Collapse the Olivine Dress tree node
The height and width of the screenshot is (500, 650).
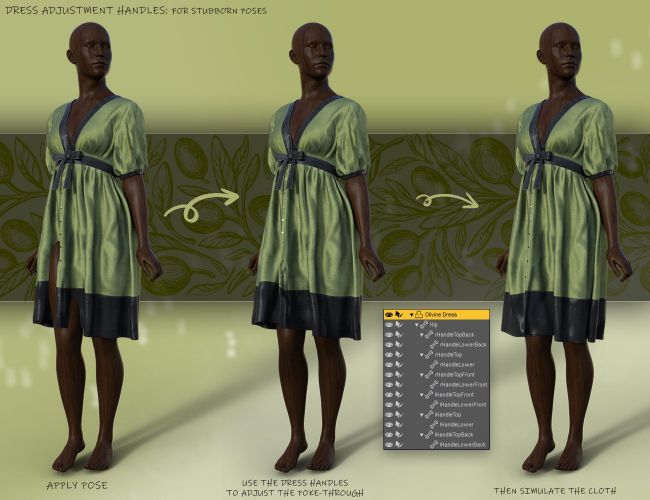411,314
